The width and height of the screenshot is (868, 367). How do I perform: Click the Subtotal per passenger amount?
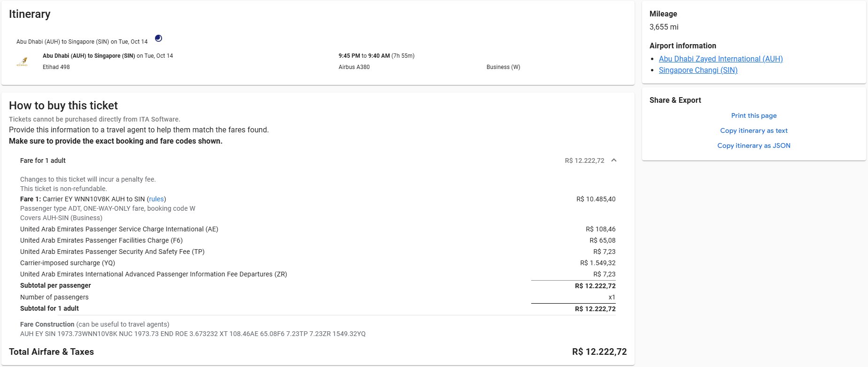click(595, 286)
